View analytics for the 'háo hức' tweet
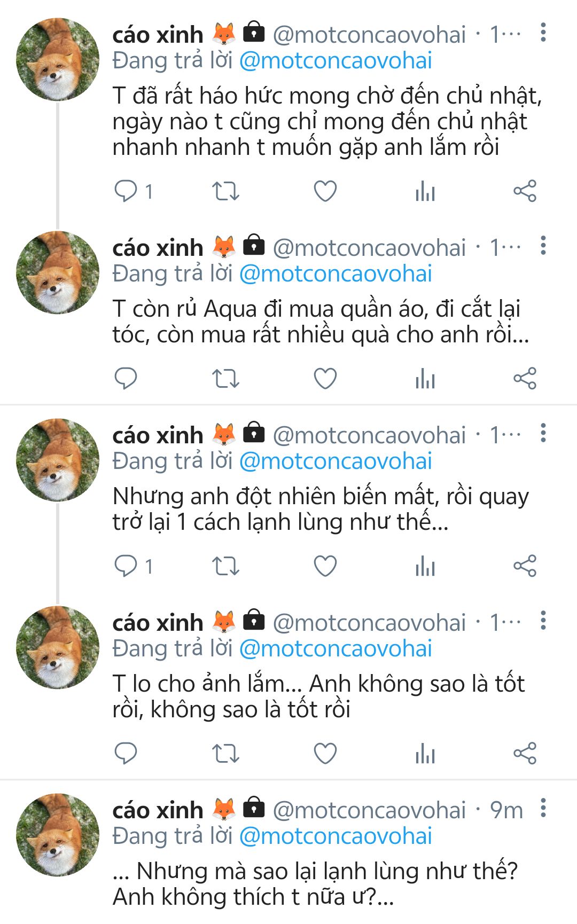 425,191
